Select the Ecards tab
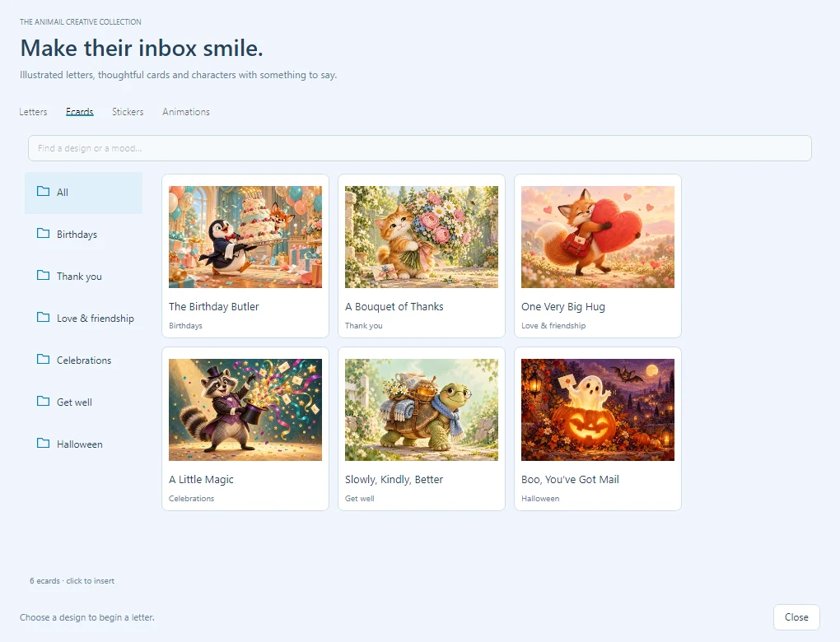Viewport: 840px width, 642px height. 80,112
